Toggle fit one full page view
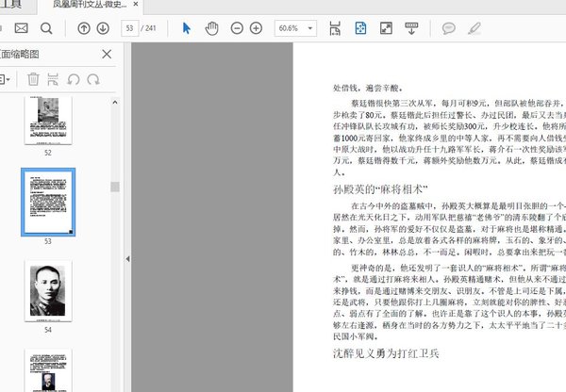Image resolution: width=566 pixels, height=392 pixels. coord(360,29)
